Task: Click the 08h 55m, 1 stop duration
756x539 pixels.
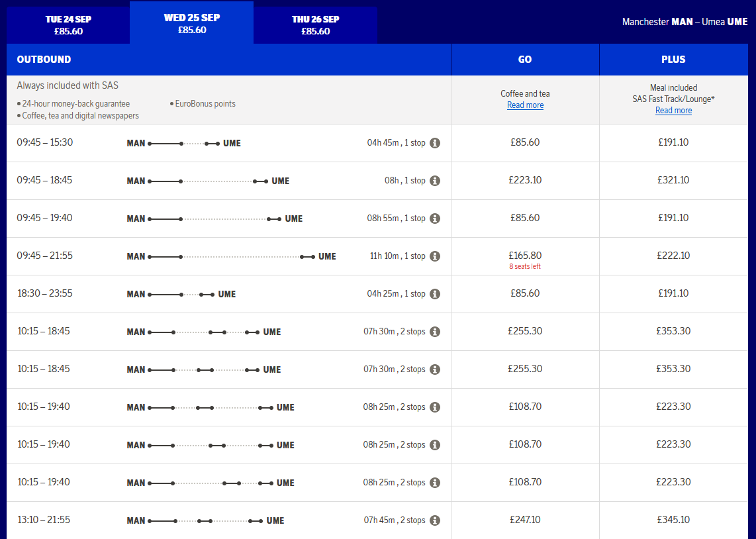Action: pyautogui.click(x=397, y=219)
